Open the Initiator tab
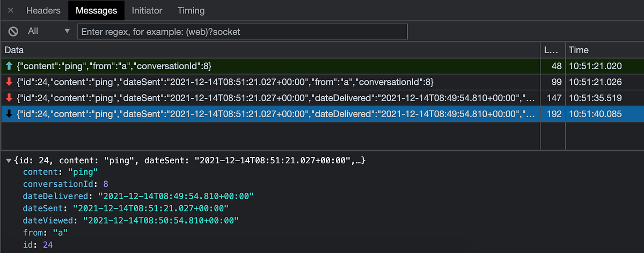Viewport: 644px width, 253px height. tap(147, 10)
